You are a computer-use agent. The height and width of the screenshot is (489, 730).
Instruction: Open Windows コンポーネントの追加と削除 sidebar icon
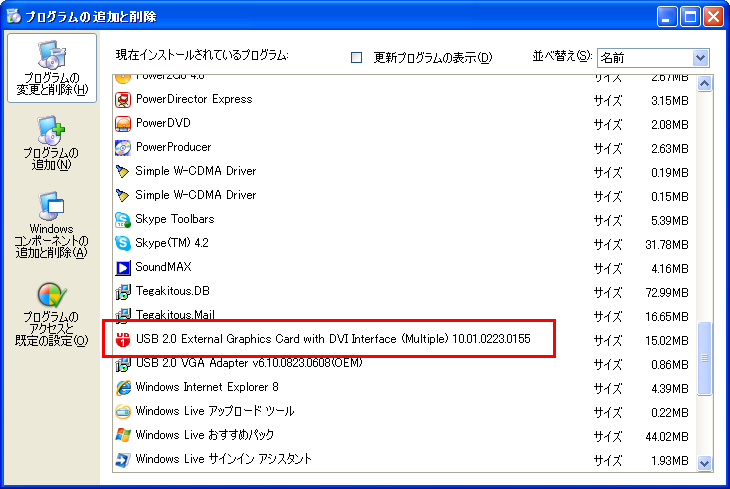(52, 225)
